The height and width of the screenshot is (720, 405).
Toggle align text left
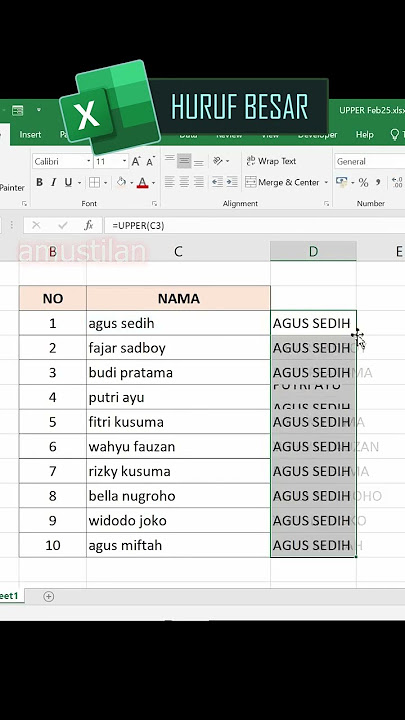pyautogui.click(x=169, y=182)
